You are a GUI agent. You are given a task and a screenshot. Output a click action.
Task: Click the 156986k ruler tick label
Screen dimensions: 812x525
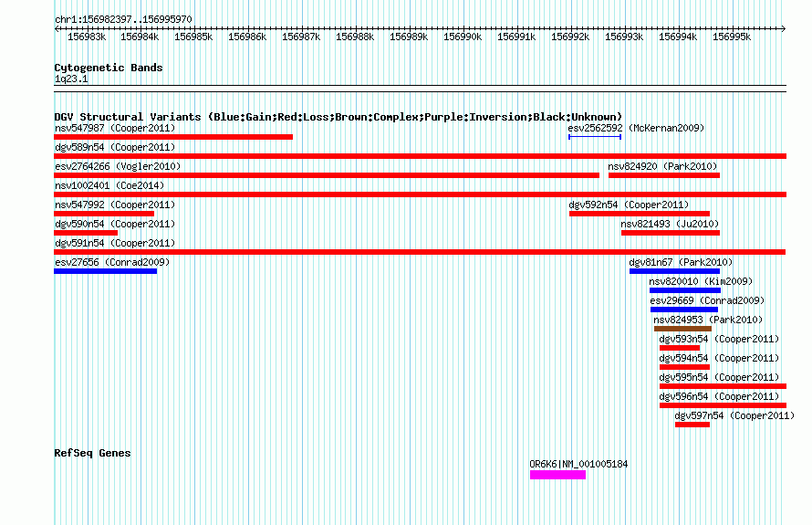247,37
